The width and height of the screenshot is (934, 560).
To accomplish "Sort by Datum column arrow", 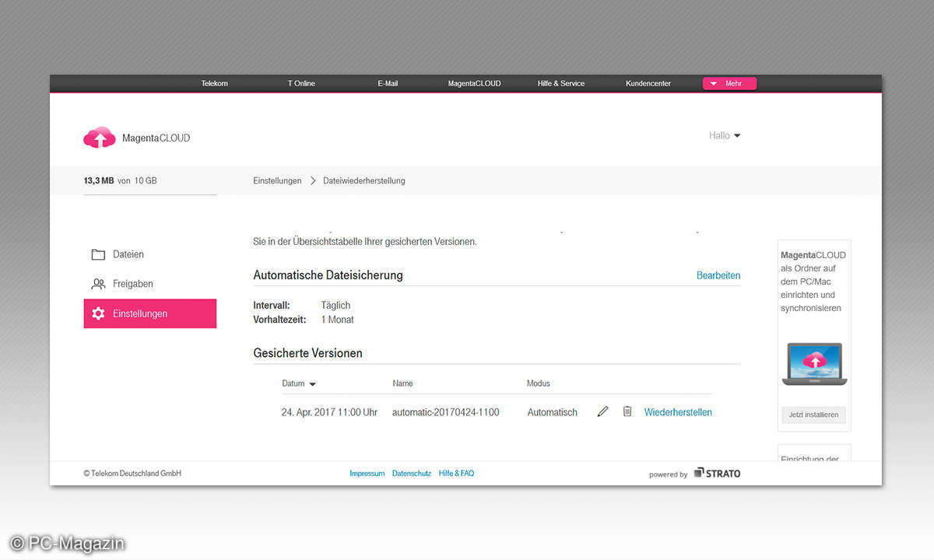I will pos(313,384).
